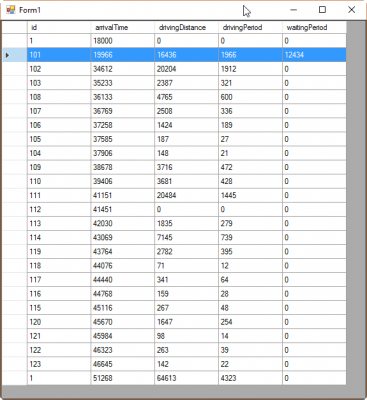The width and height of the screenshot is (367, 400).
Task: Select arrivalTime cell 38678
Action: [x=123, y=167]
